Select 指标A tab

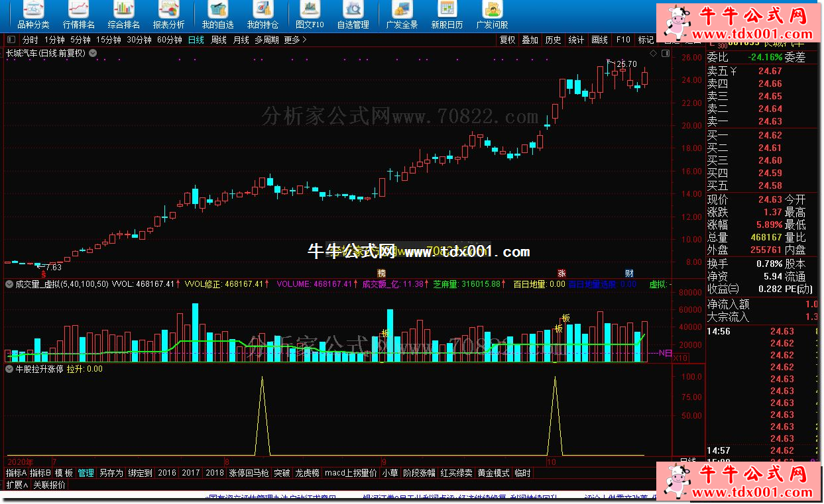click(x=16, y=473)
